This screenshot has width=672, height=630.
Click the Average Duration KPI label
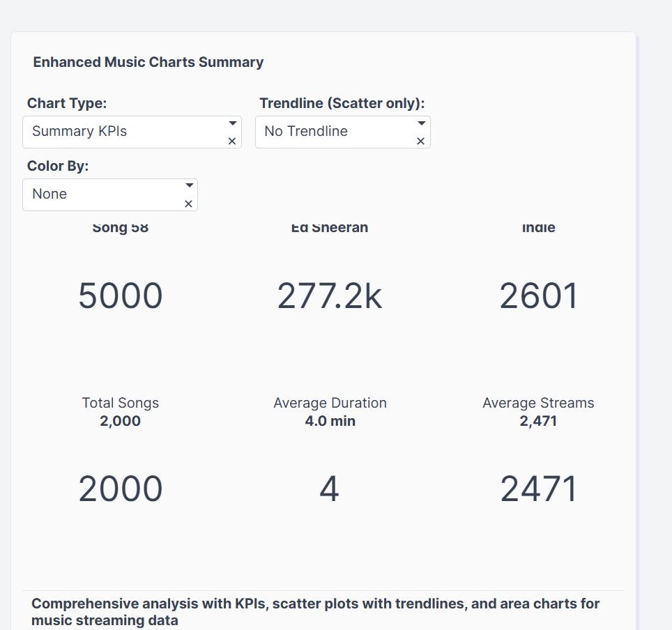[x=330, y=403]
